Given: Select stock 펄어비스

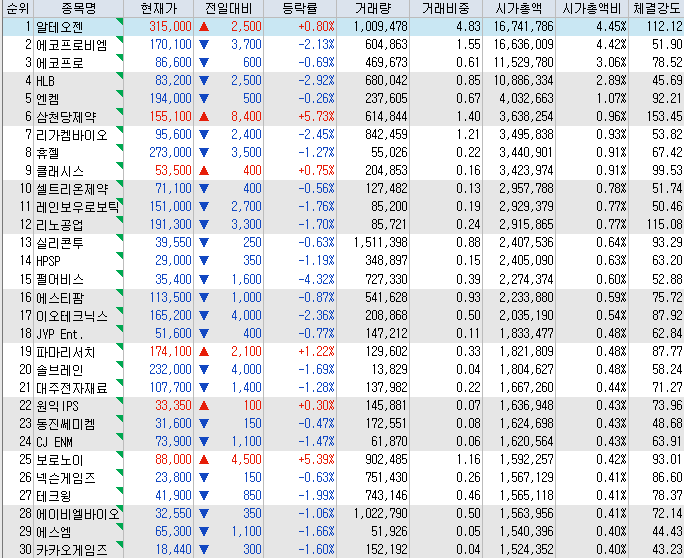Looking at the screenshot, I should [60, 279].
